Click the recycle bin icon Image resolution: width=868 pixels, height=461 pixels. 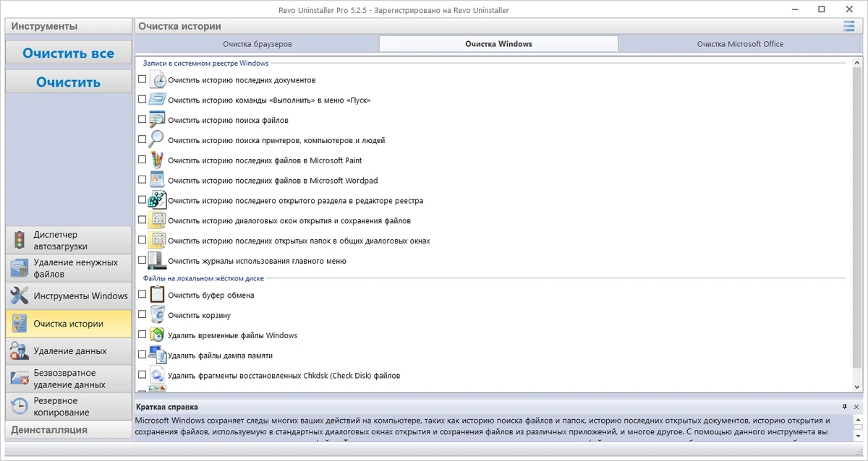tap(157, 315)
